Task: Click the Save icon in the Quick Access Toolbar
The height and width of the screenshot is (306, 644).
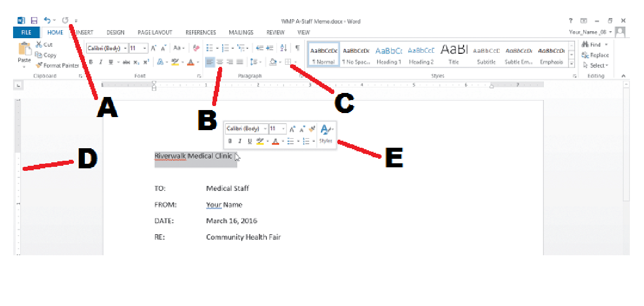Action: (34, 21)
